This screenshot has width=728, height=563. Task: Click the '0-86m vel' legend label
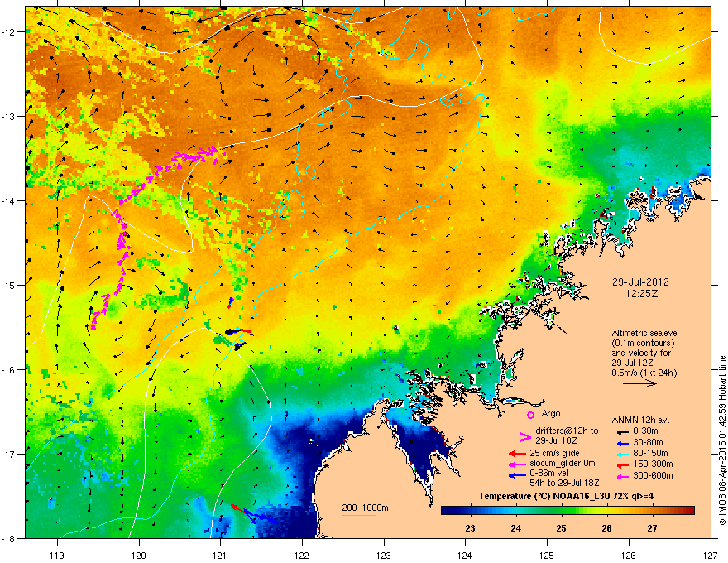pos(549,473)
